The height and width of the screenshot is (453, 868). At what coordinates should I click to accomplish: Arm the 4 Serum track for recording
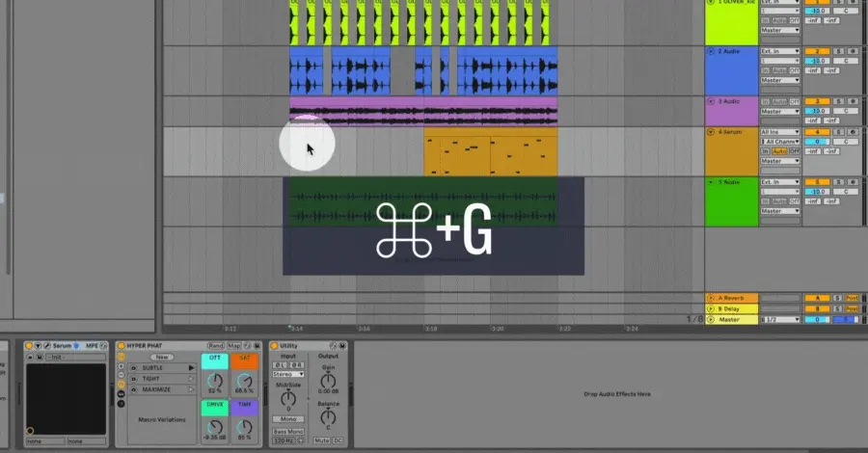click(x=853, y=132)
